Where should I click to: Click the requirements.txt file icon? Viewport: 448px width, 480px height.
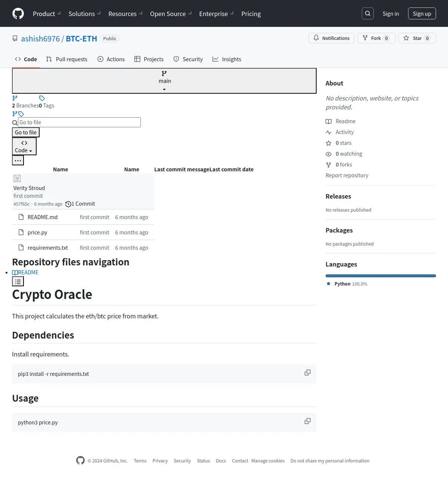point(21,247)
